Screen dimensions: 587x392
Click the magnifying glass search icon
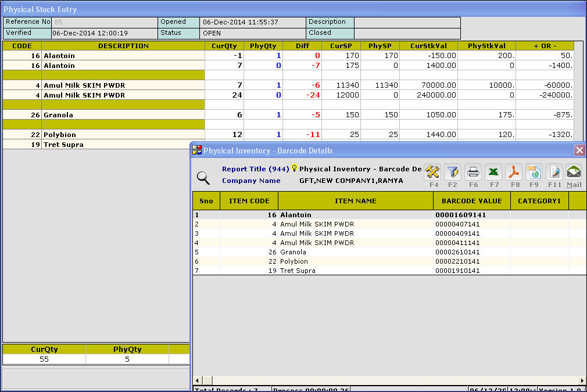[203, 178]
